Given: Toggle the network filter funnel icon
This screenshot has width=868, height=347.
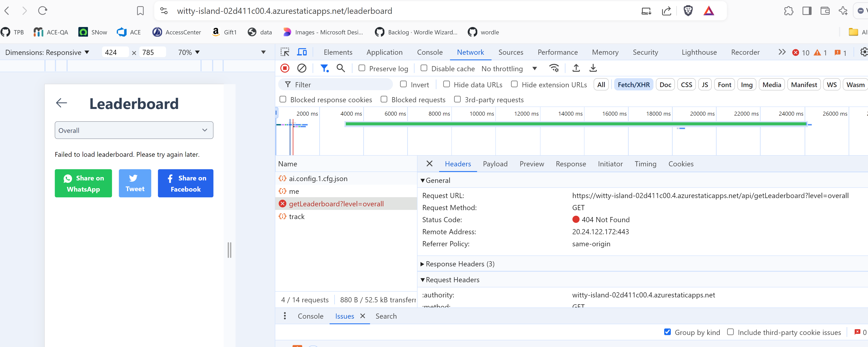Looking at the screenshot, I should [324, 68].
